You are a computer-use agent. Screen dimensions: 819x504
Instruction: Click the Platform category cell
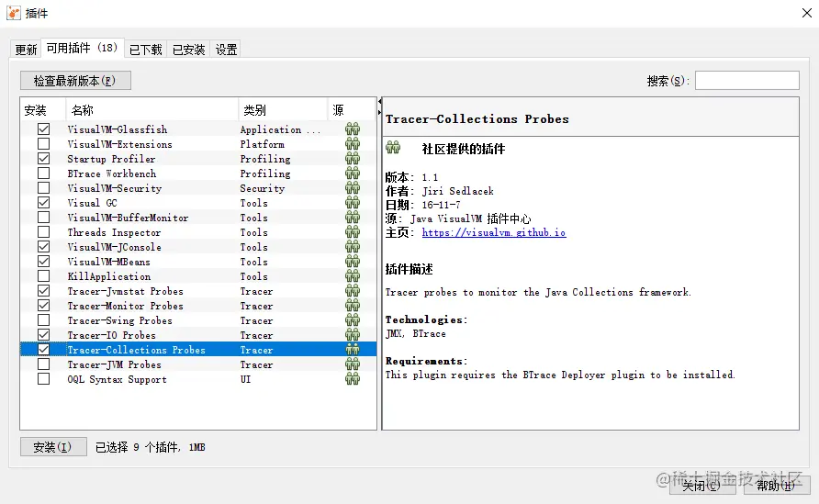[x=263, y=143]
